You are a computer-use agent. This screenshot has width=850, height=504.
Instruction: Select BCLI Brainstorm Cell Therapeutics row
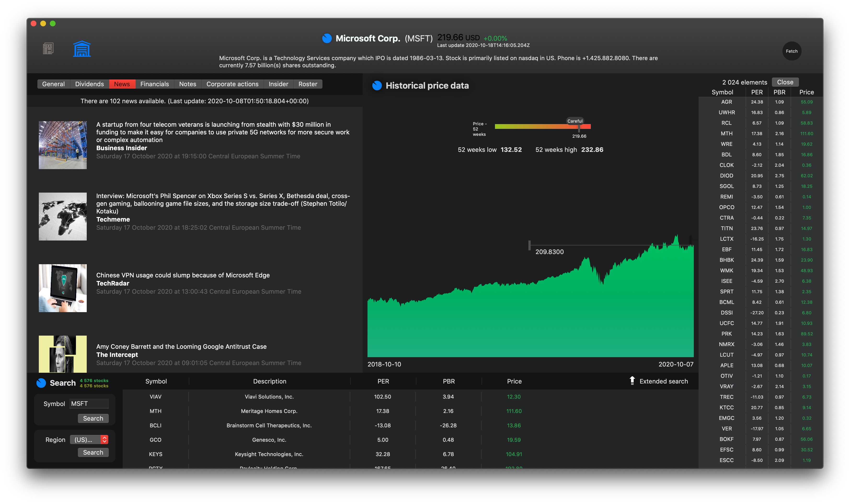pos(410,425)
